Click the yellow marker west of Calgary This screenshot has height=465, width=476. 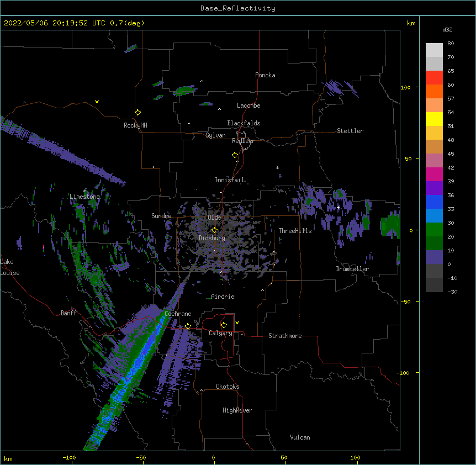coord(188,326)
